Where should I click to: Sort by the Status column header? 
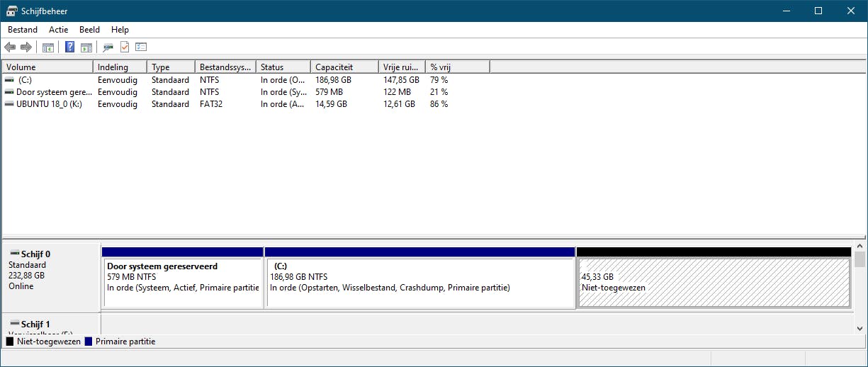pos(283,67)
